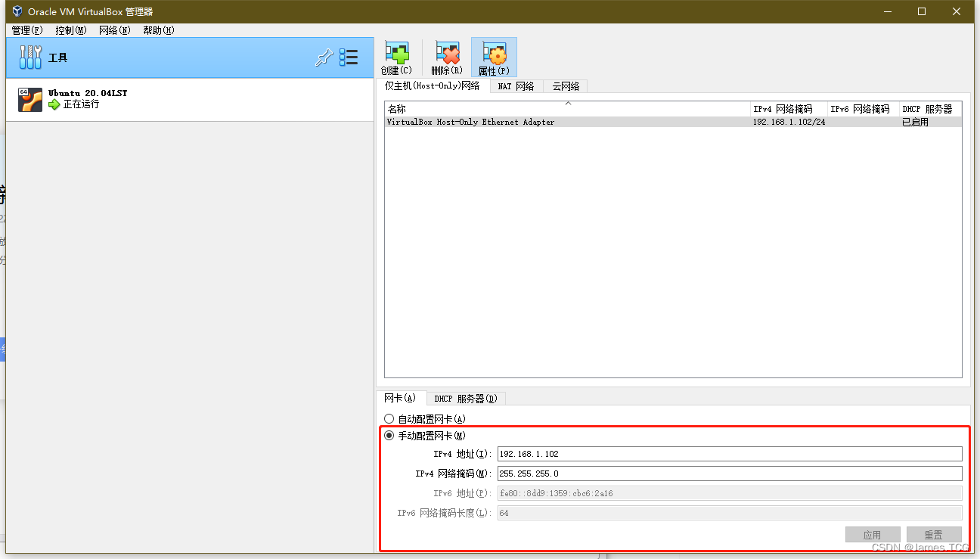The image size is (980, 559).
Task: Click the 重置 button
Action: [x=933, y=534]
